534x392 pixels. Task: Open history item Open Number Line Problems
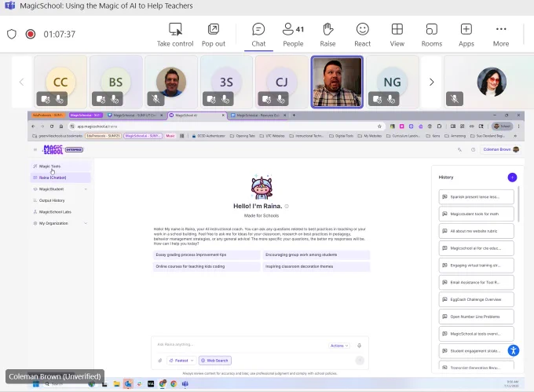pos(476,317)
